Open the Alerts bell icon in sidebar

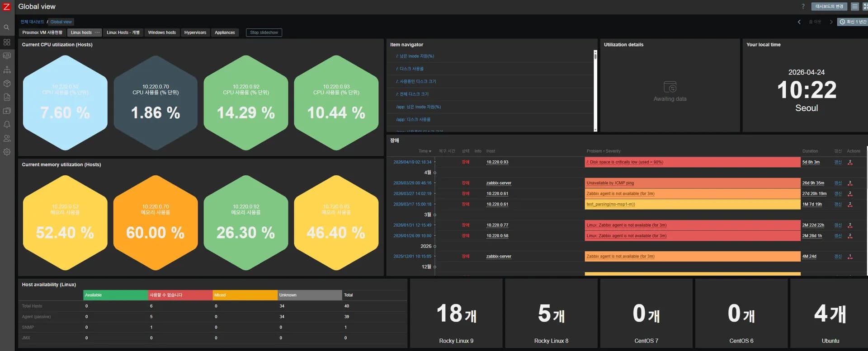pyautogui.click(x=7, y=124)
